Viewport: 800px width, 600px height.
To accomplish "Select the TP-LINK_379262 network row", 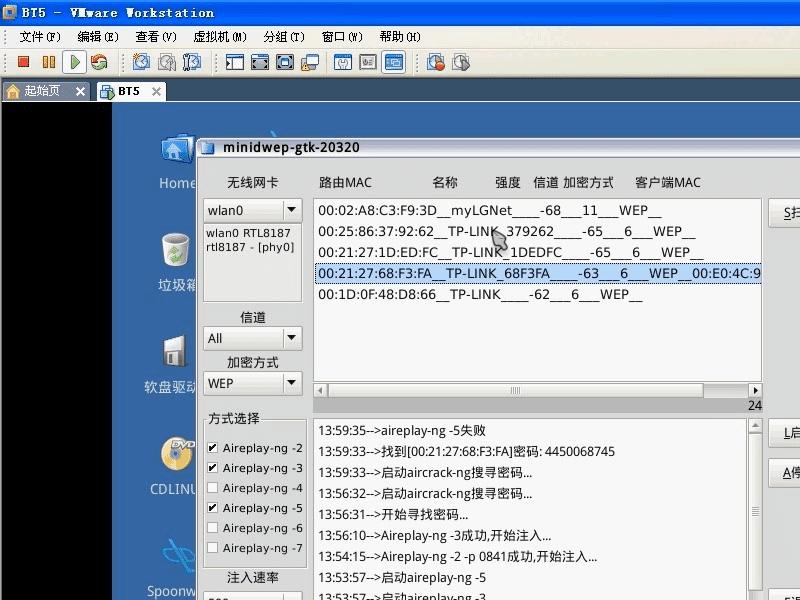I will coord(538,231).
